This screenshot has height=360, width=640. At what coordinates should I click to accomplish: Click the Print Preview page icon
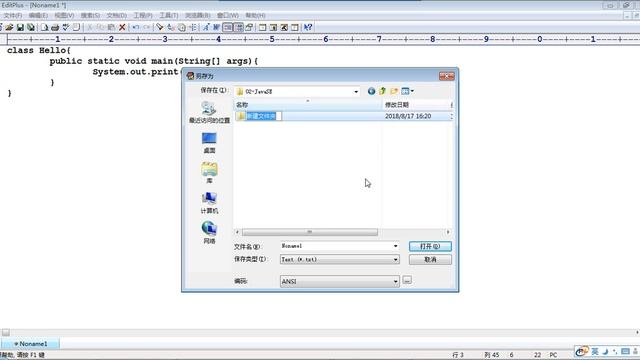click(x=44, y=27)
